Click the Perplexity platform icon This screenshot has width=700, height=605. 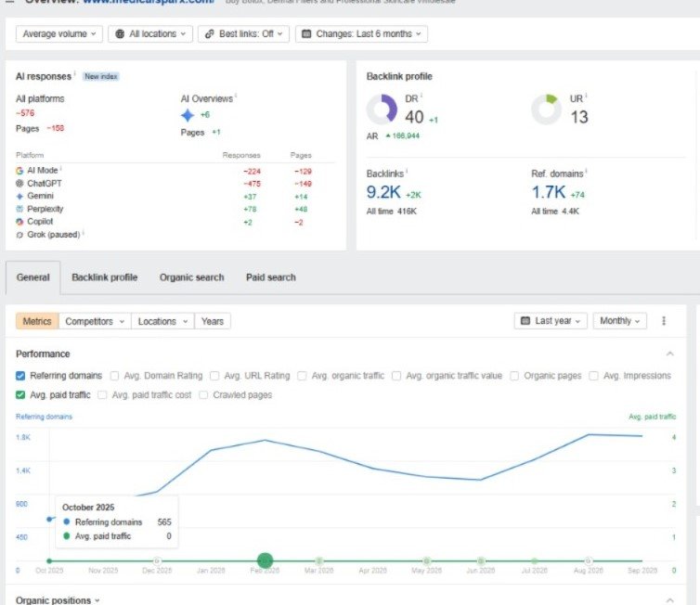19,209
